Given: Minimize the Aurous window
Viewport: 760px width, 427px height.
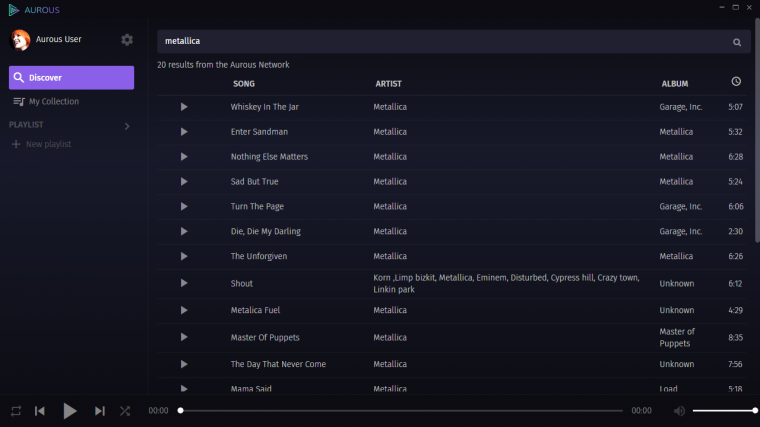Looking at the screenshot, I should point(722,8).
